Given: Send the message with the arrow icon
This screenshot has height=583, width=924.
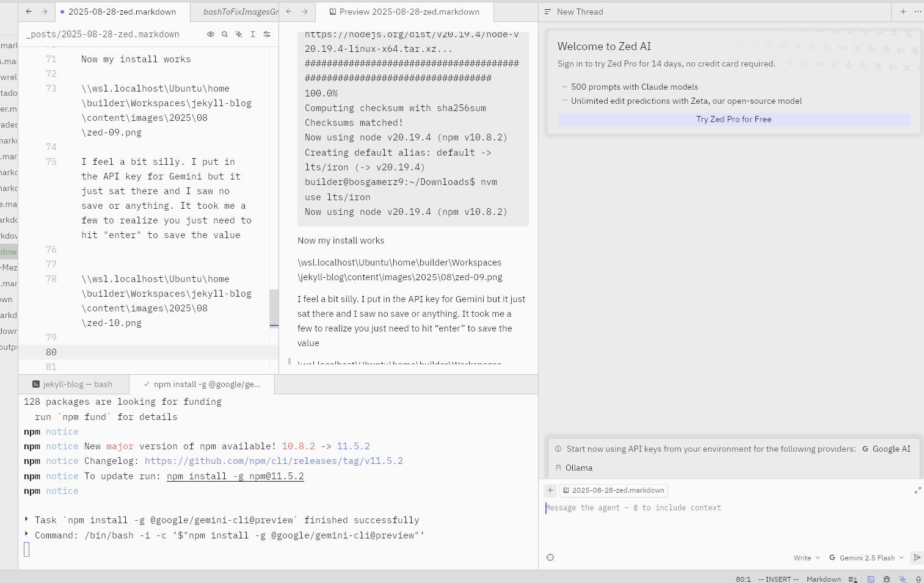Looking at the screenshot, I should click(917, 557).
